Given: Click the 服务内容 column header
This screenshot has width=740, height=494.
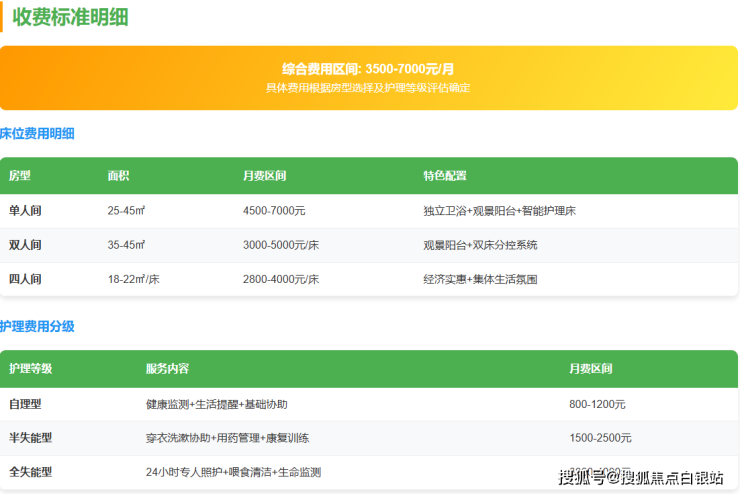Looking at the screenshot, I should pos(167,369).
